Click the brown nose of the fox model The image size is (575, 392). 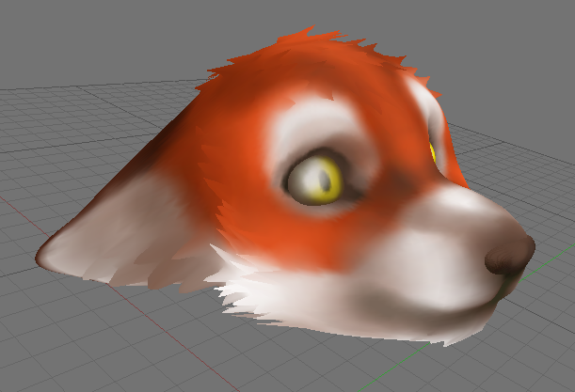510,255
